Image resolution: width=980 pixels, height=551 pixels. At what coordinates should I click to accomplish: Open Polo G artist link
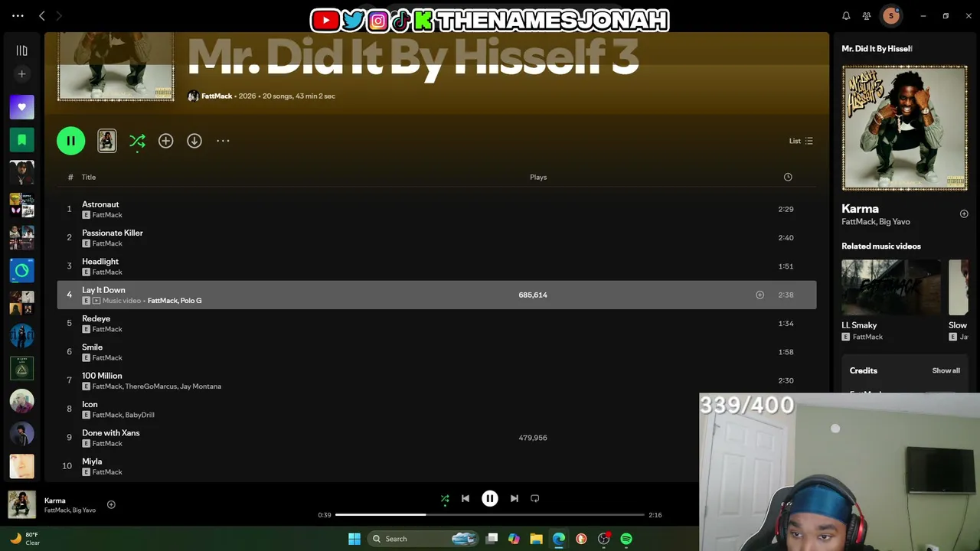click(191, 301)
